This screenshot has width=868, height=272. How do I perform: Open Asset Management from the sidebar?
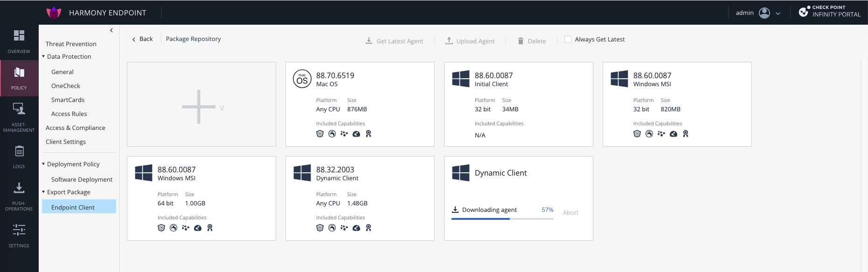[19, 109]
